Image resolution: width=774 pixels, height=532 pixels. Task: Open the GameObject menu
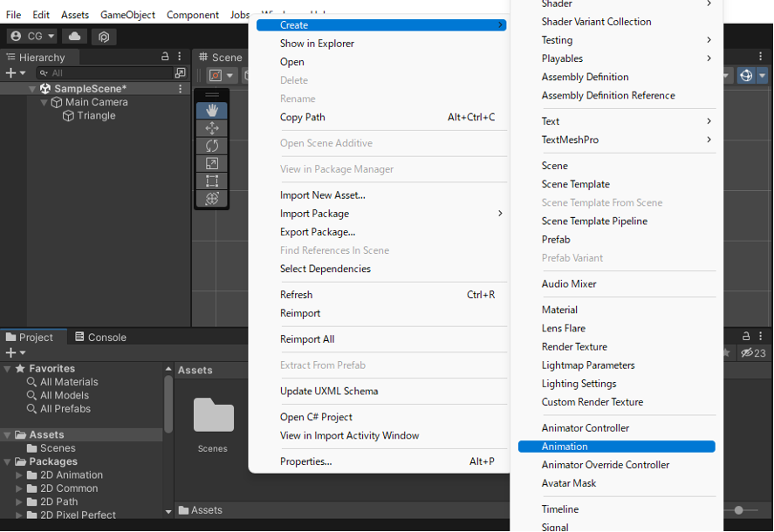pos(128,15)
